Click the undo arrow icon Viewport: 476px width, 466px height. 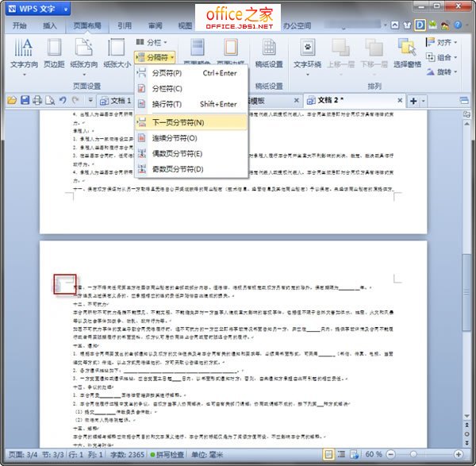(63, 100)
